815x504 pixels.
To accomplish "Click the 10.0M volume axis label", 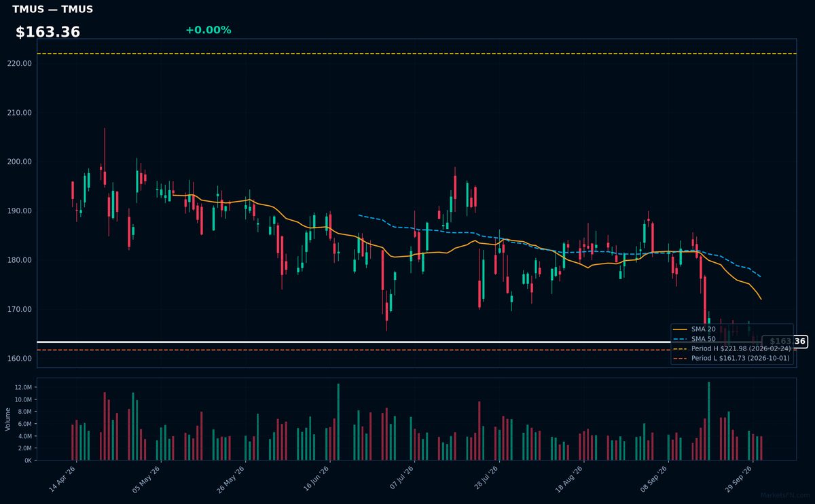I will (22, 399).
